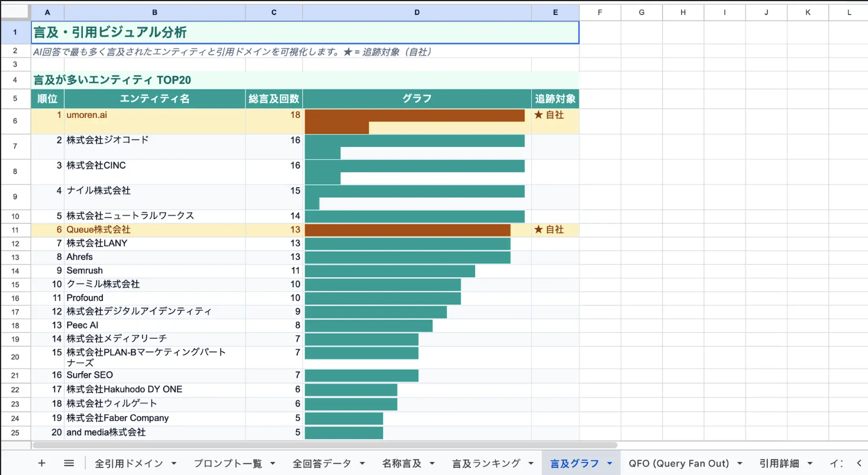
Task: Select the 株式会社ジオコード cell
Action: click(155, 147)
